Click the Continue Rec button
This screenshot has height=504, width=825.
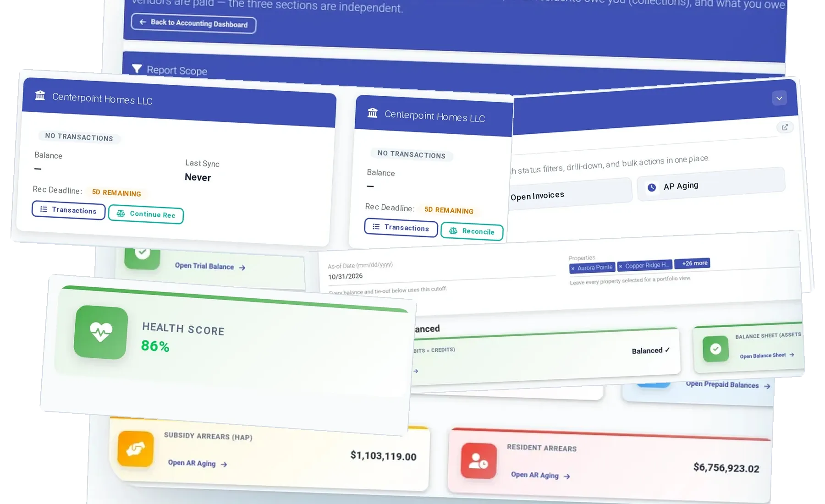pos(146,214)
